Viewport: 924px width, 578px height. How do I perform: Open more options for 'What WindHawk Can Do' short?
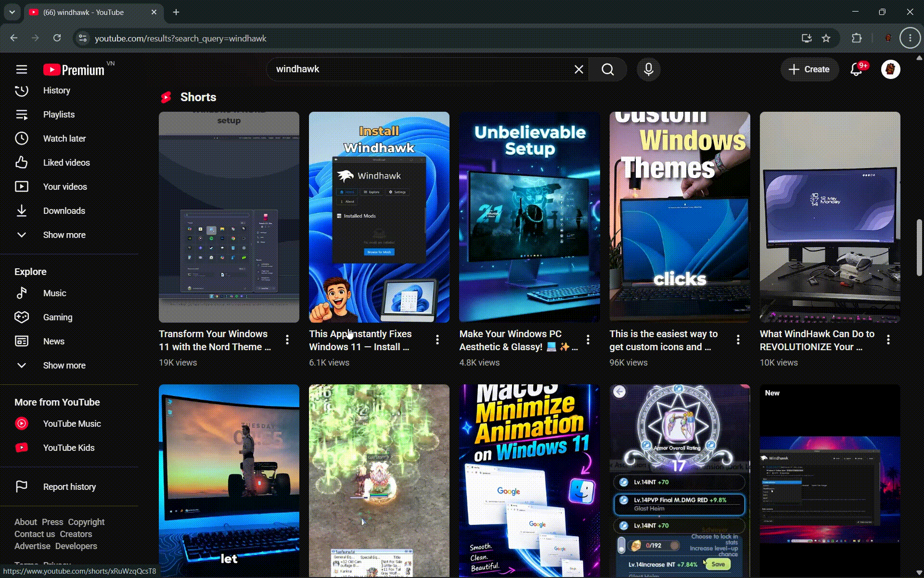[888, 340]
